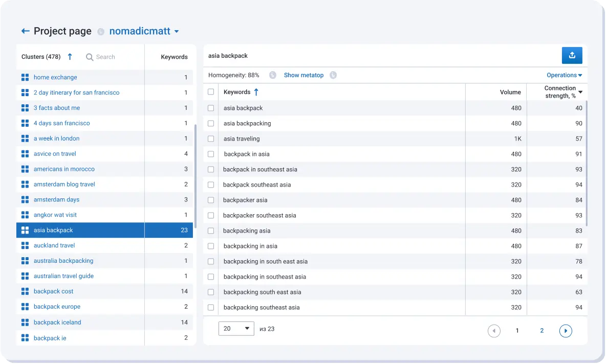
Task: Click the info icon next to nomadicmatt
Action: point(101,31)
